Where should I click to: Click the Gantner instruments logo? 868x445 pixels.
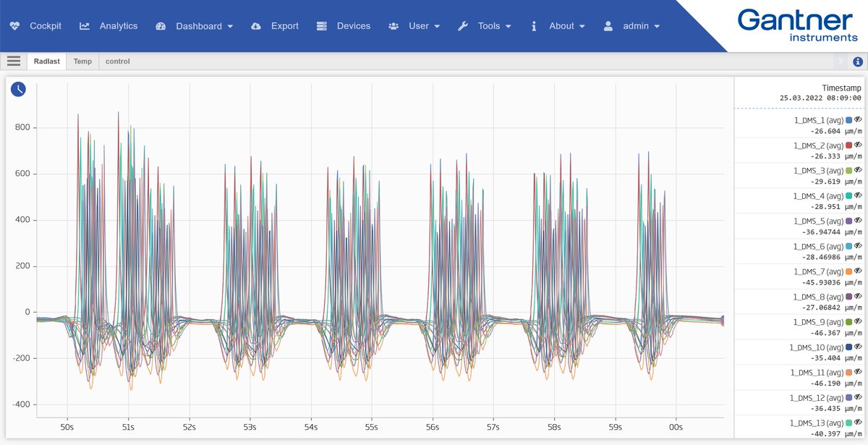(797, 25)
